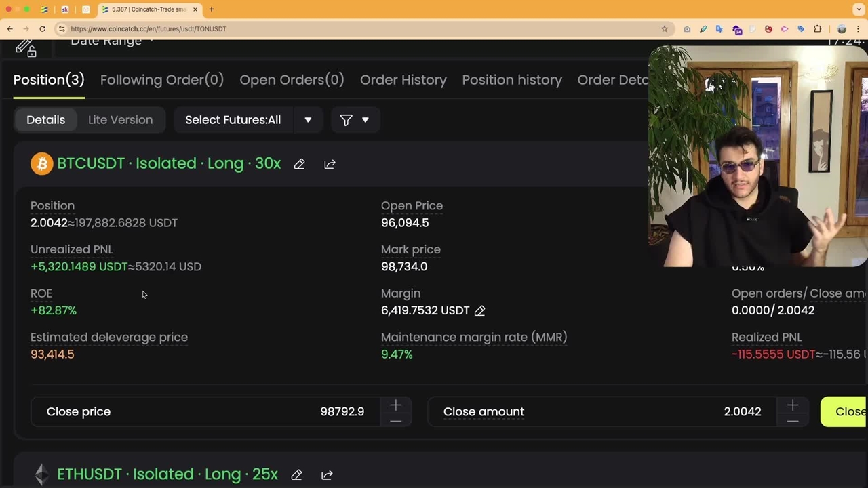Open the Order History tab
The height and width of the screenshot is (488, 868).
[x=403, y=80]
